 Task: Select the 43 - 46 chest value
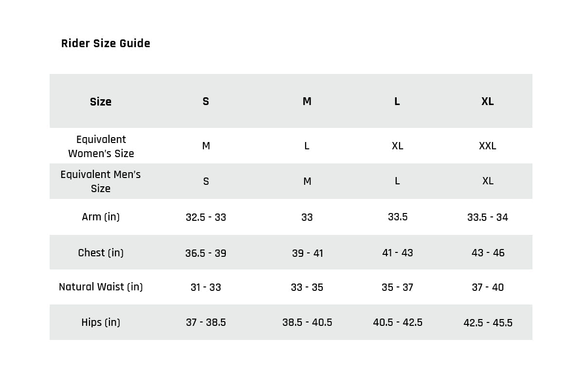[488, 253]
